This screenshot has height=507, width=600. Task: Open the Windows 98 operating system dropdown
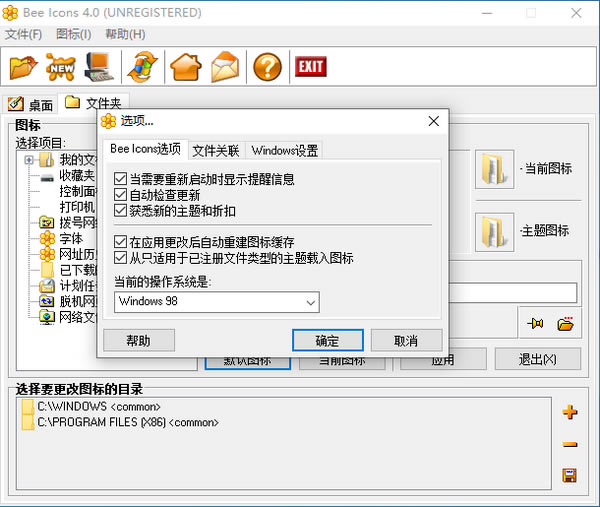tap(217, 302)
